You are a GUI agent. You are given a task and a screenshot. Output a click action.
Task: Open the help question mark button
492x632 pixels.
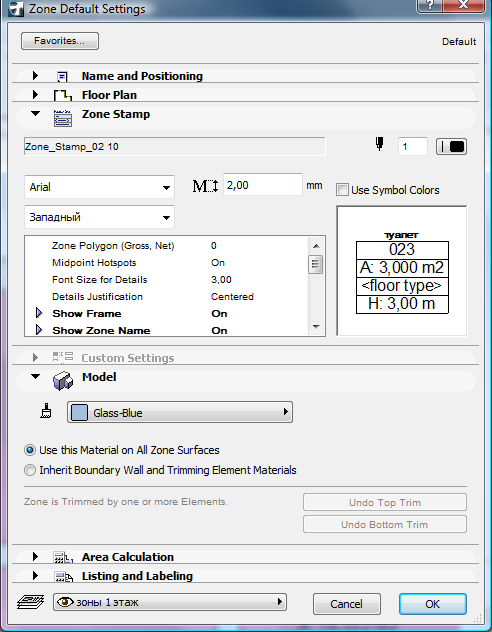[430, 5]
